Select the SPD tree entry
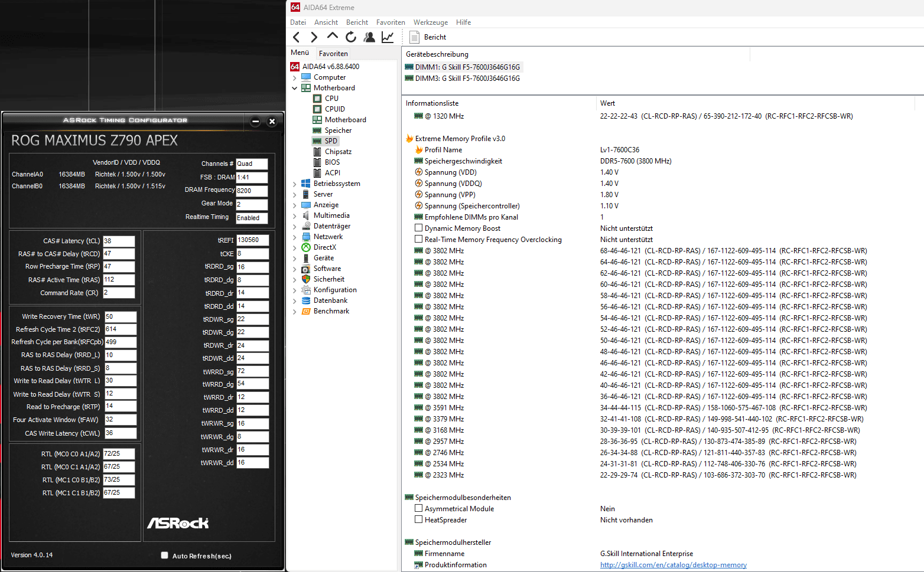The height and width of the screenshot is (572, 924). (x=331, y=141)
